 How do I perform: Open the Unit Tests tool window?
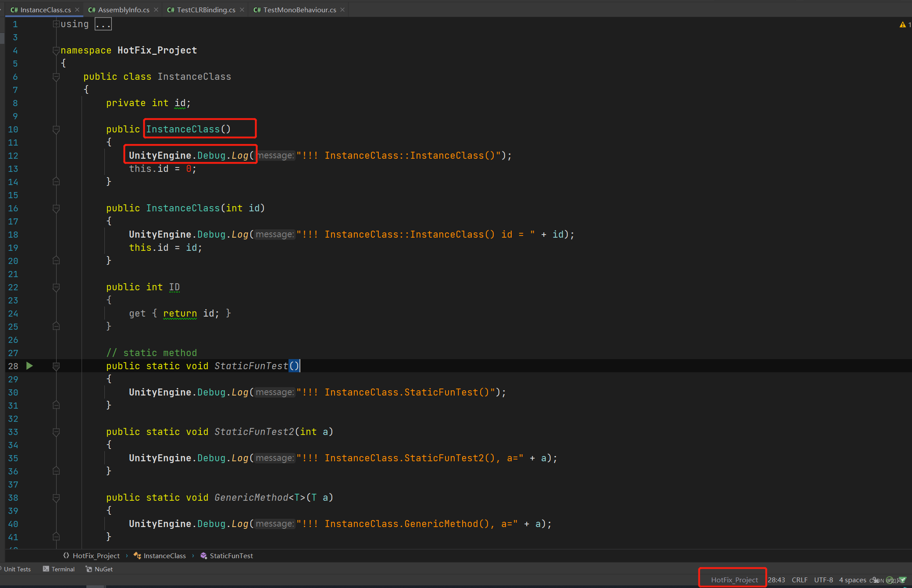point(16,569)
